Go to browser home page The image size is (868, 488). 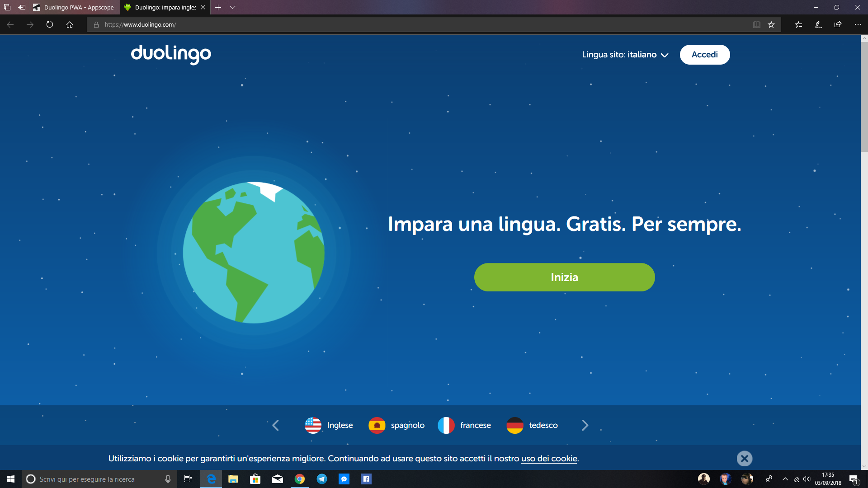pyautogui.click(x=70, y=24)
